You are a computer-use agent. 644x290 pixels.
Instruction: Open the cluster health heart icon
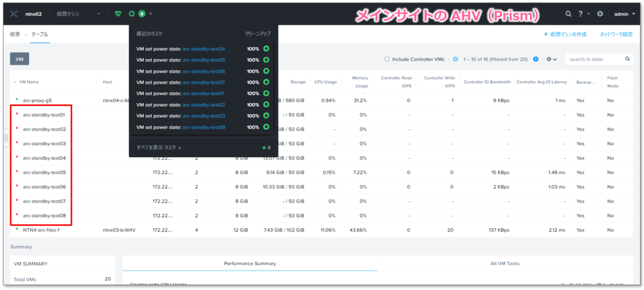[118, 13]
